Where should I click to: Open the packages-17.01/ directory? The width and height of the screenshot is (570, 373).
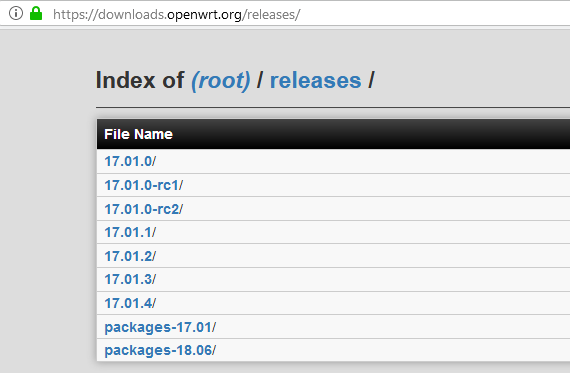coord(160,327)
